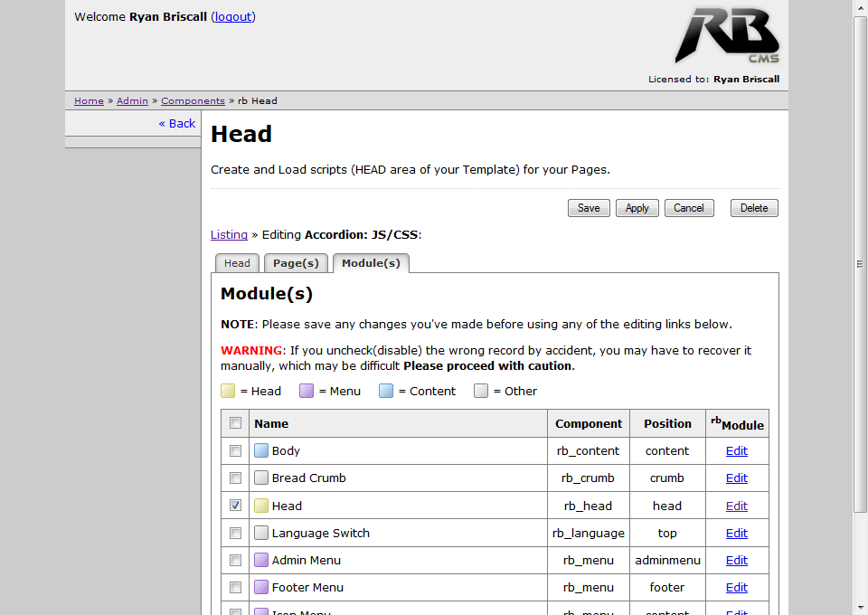Click the yellow Head row icon
Image resolution: width=868 pixels, height=615 pixels.
(x=261, y=506)
